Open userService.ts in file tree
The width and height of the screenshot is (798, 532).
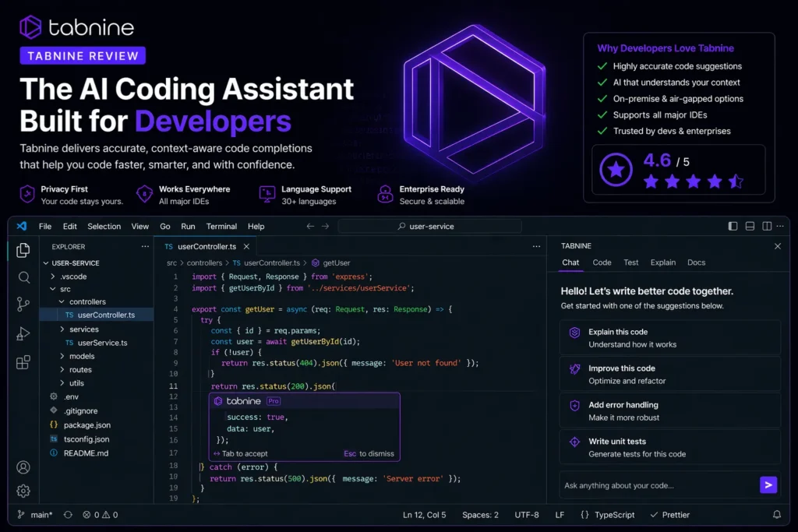[x=97, y=343]
